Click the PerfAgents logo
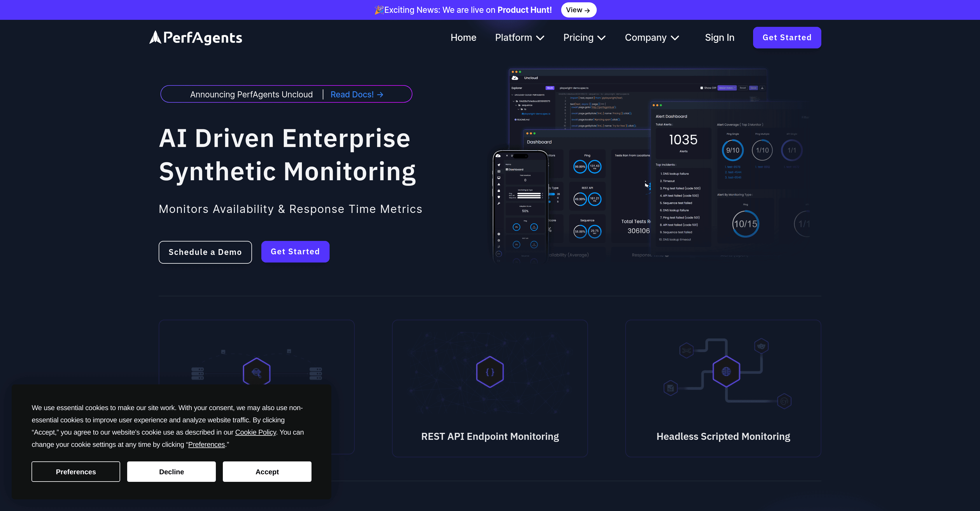980x511 pixels. tap(195, 37)
